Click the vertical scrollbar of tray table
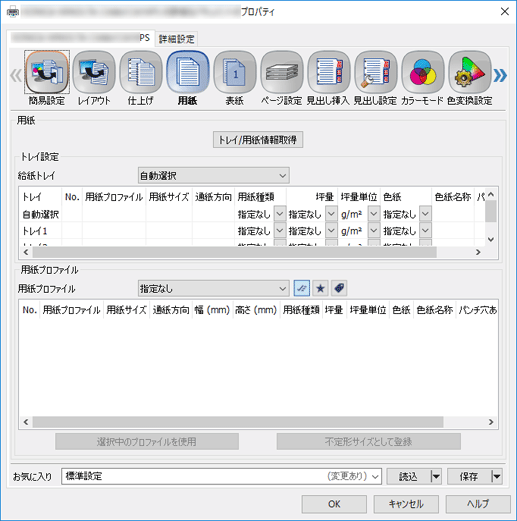Viewport: 517px width, 521px height. [x=491, y=211]
